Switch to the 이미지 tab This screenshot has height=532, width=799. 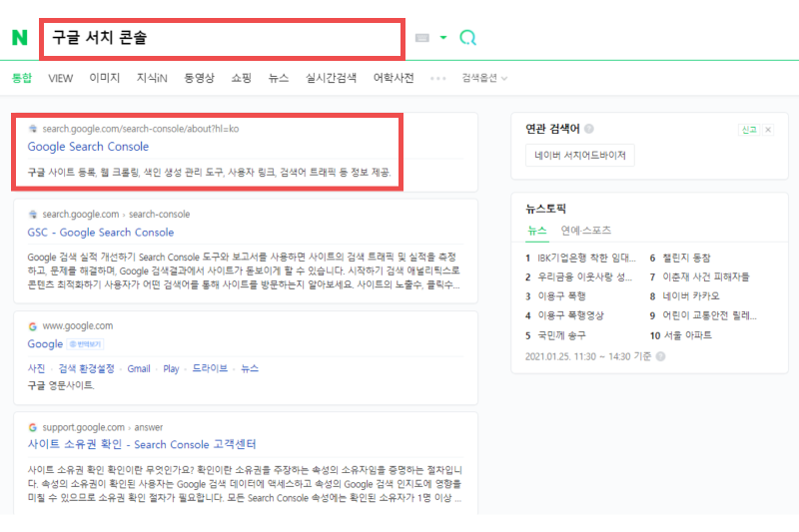tap(105, 78)
